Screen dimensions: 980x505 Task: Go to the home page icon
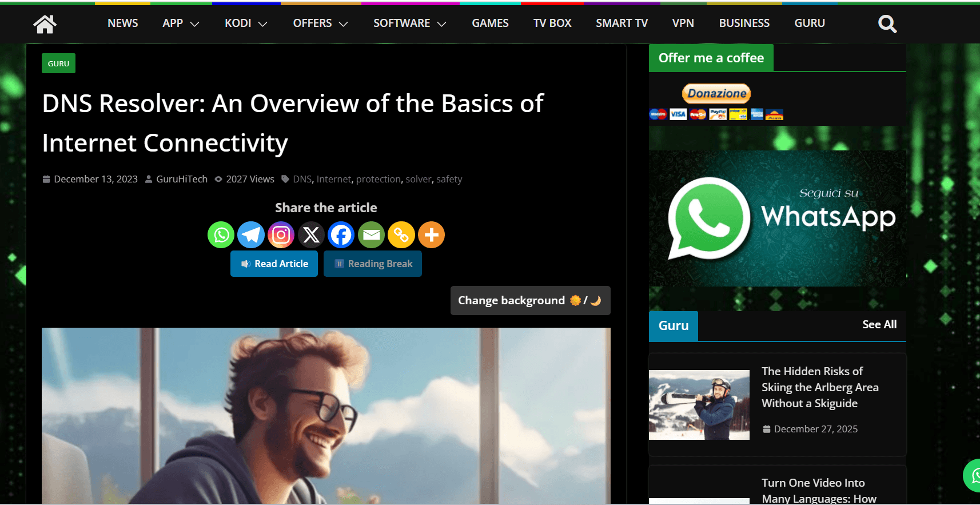click(45, 24)
